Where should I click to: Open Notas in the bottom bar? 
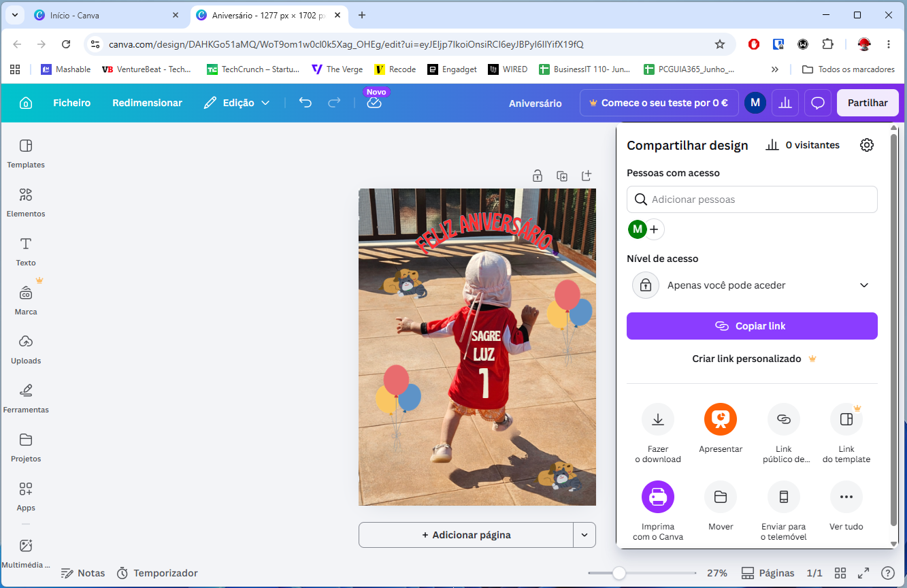[83, 573]
